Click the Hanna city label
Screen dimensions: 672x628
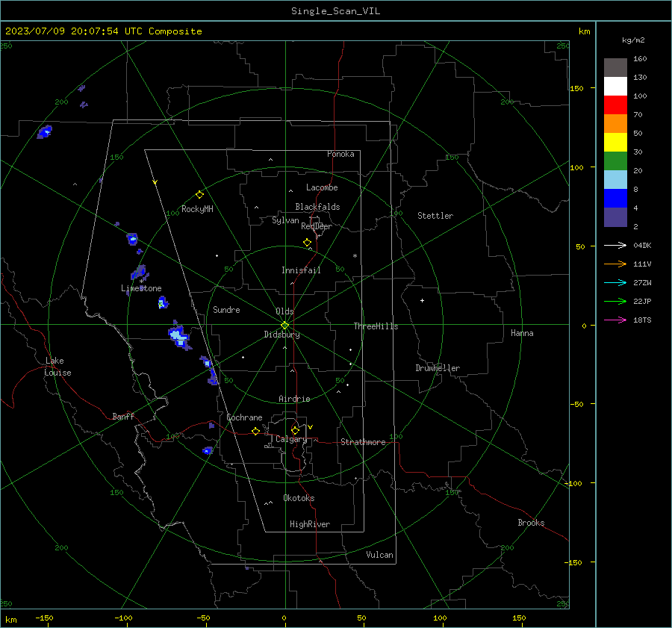pos(522,333)
